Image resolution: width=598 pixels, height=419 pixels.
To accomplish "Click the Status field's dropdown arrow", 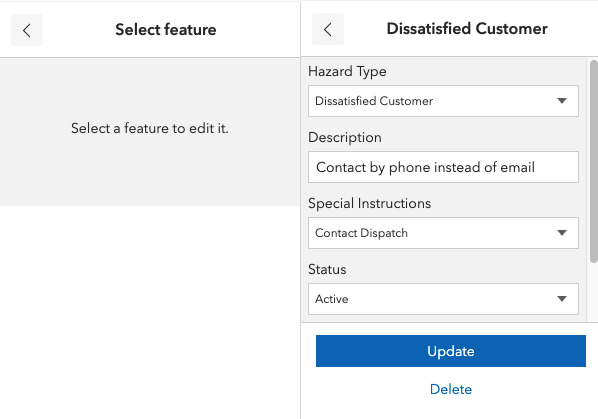I will [x=561, y=299].
